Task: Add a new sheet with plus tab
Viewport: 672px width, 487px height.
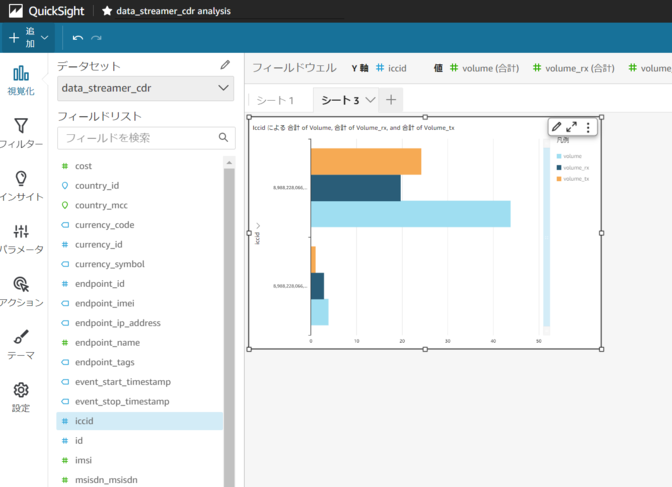Action: tap(391, 100)
